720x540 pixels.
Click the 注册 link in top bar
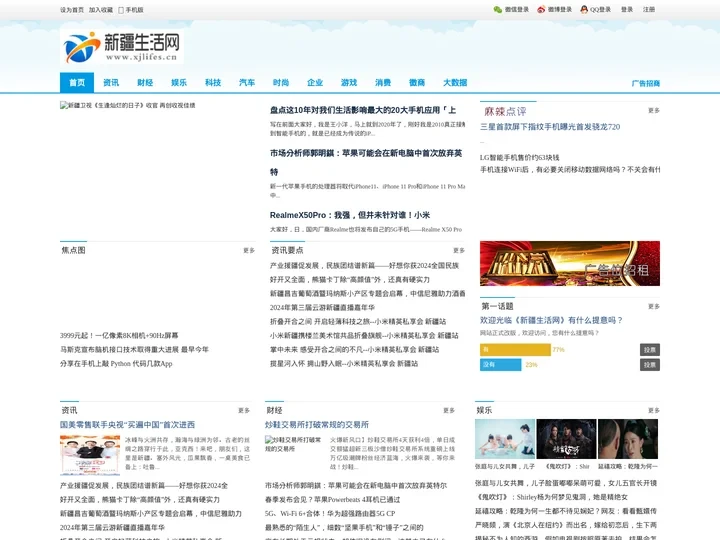pyautogui.click(x=649, y=9)
